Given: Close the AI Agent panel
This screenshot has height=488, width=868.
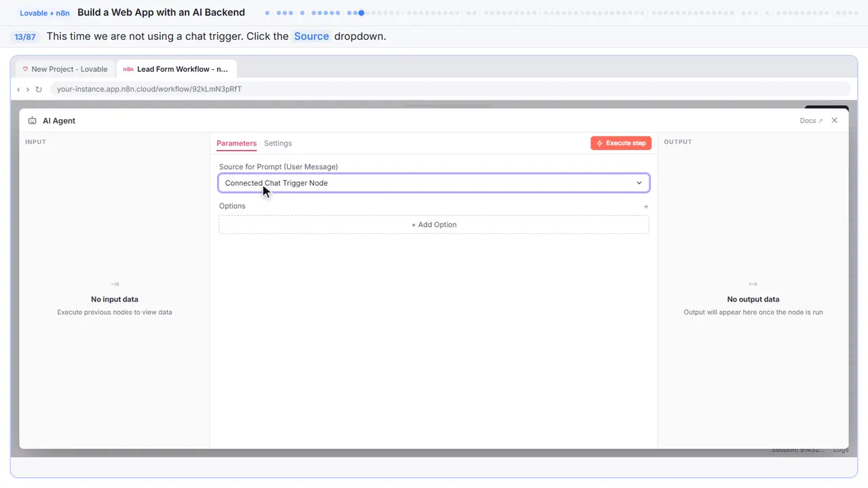Looking at the screenshot, I should 835,120.
